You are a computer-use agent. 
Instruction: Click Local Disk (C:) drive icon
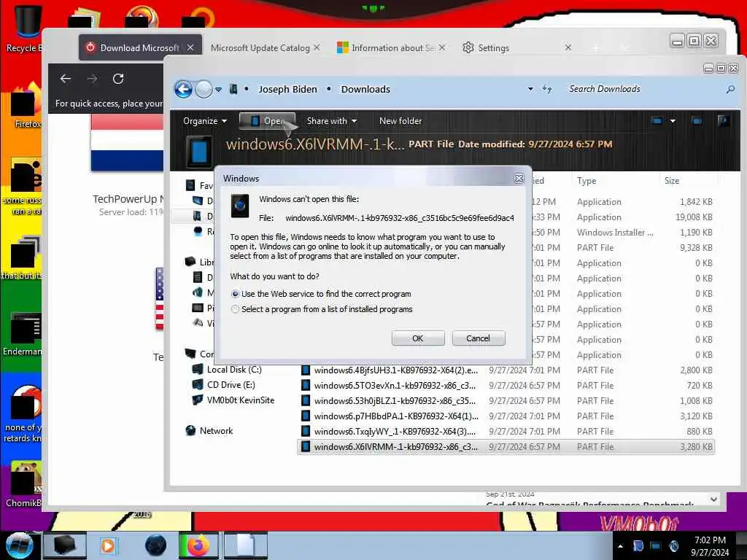tap(198, 369)
